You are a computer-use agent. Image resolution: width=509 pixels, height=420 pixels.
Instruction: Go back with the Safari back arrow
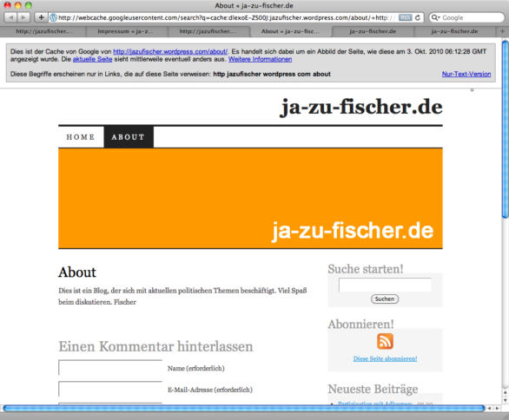point(10,17)
